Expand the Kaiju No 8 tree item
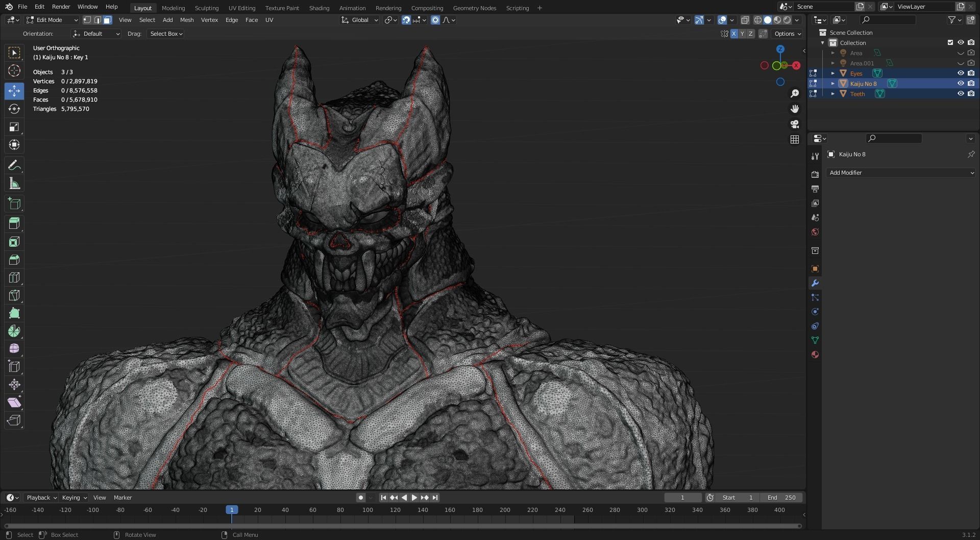Viewport: 980px width, 540px height. 833,83
